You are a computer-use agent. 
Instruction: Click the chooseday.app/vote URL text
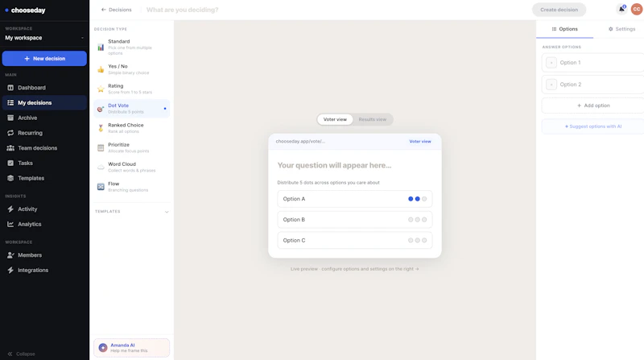click(300, 142)
